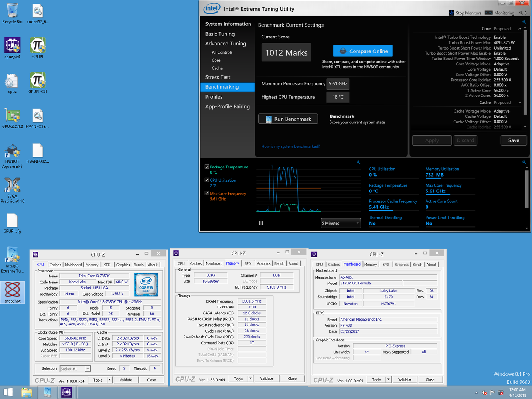Open Socket #1 selection dropdown in CPU-Z

click(x=75, y=369)
